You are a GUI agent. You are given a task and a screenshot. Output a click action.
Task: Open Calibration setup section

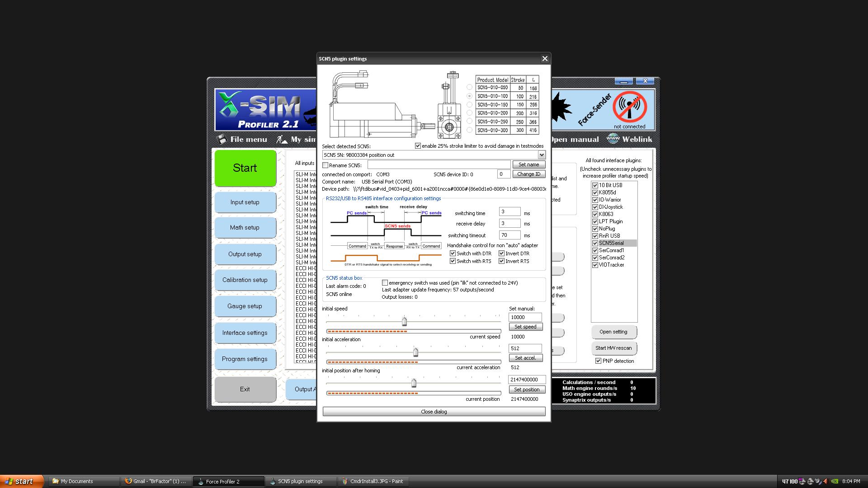(x=245, y=280)
